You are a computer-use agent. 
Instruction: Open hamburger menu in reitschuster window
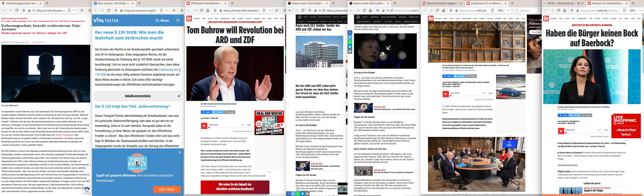coord(90,11)
